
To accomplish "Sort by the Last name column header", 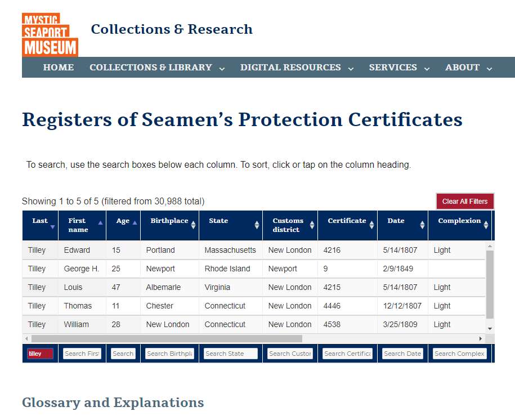I will [40, 225].
